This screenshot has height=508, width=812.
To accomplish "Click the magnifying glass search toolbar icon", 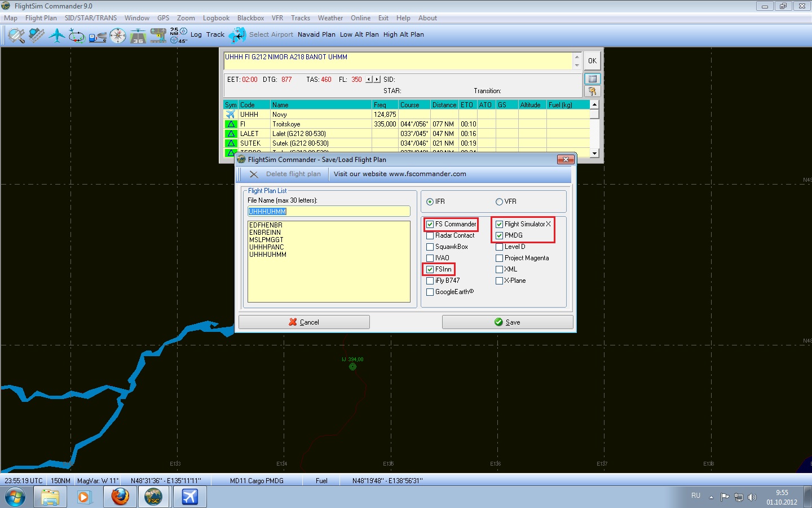I will pyautogui.click(x=16, y=36).
